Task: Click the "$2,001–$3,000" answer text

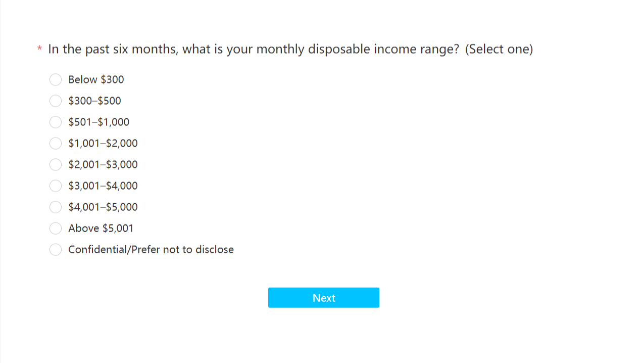Action: (103, 165)
